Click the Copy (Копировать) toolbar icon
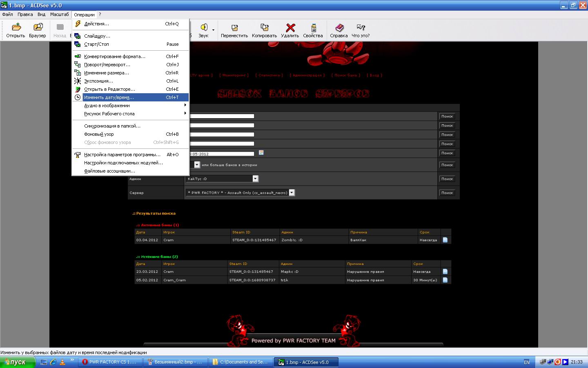Image resolution: width=588 pixels, height=368 pixels. (264, 30)
